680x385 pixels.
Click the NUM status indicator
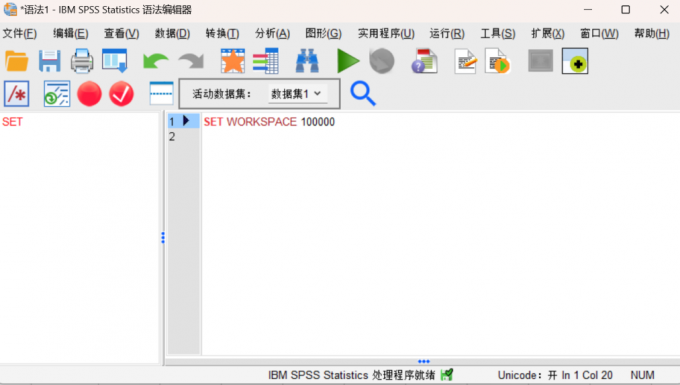point(642,375)
